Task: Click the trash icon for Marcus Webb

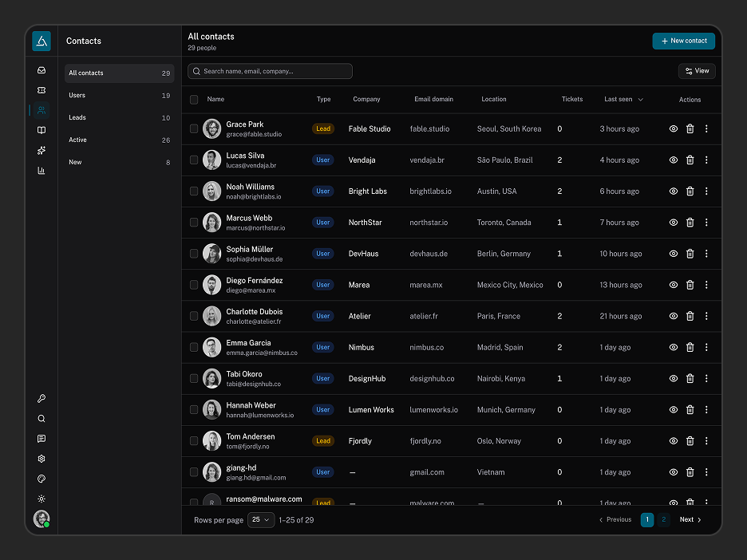Action: [690, 223]
